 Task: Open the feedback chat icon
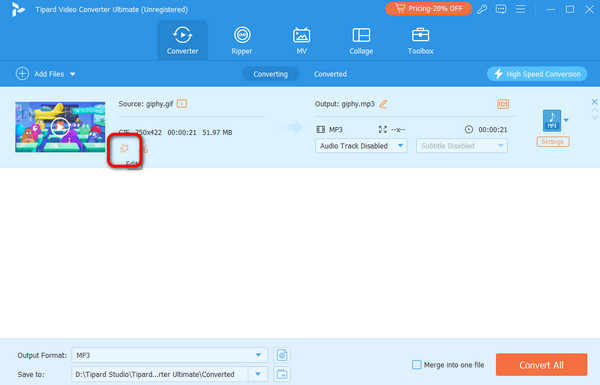tap(501, 9)
